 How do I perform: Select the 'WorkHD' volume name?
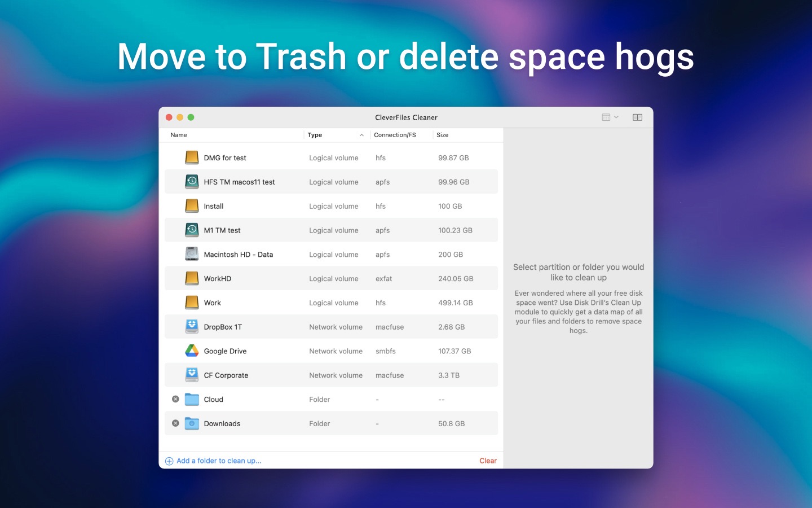click(x=218, y=278)
